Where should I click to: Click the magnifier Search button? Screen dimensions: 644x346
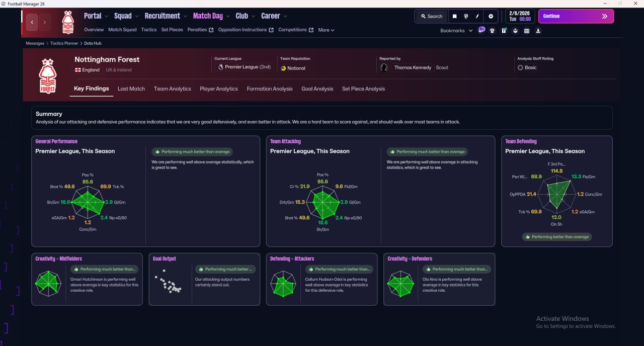[x=432, y=16]
